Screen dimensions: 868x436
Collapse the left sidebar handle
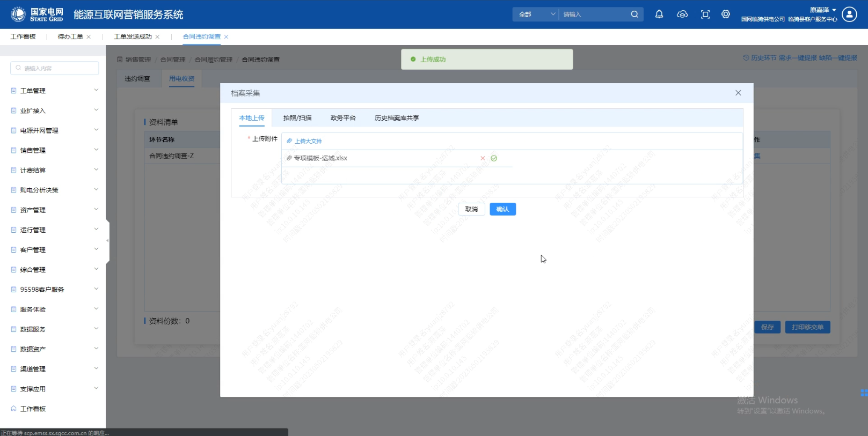(x=107, y=241)
